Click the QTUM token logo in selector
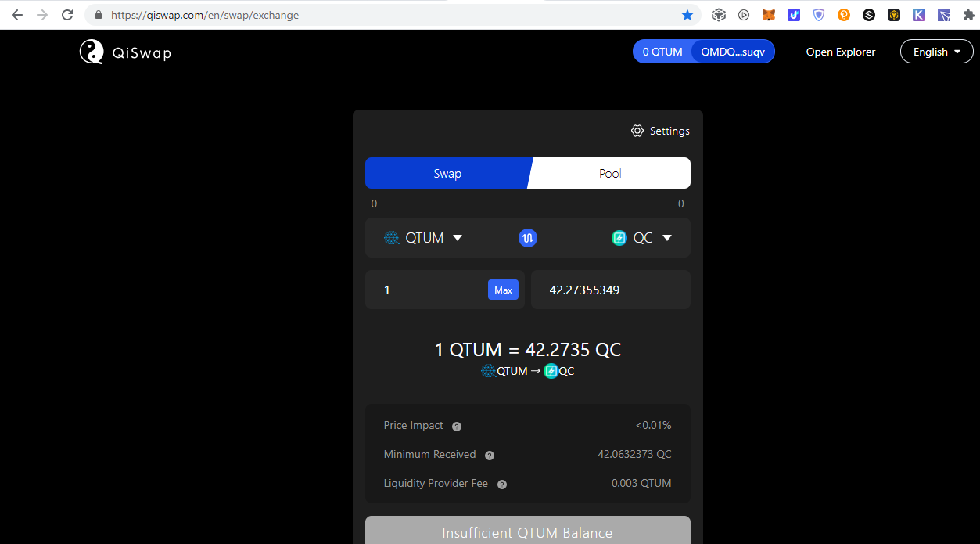 pos(392,238)
